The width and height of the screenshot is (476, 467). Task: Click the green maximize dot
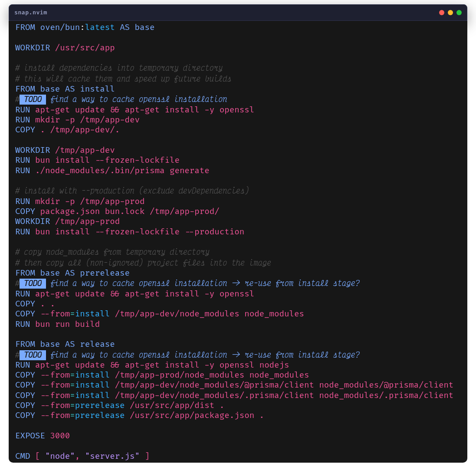(x=459, y=13)
